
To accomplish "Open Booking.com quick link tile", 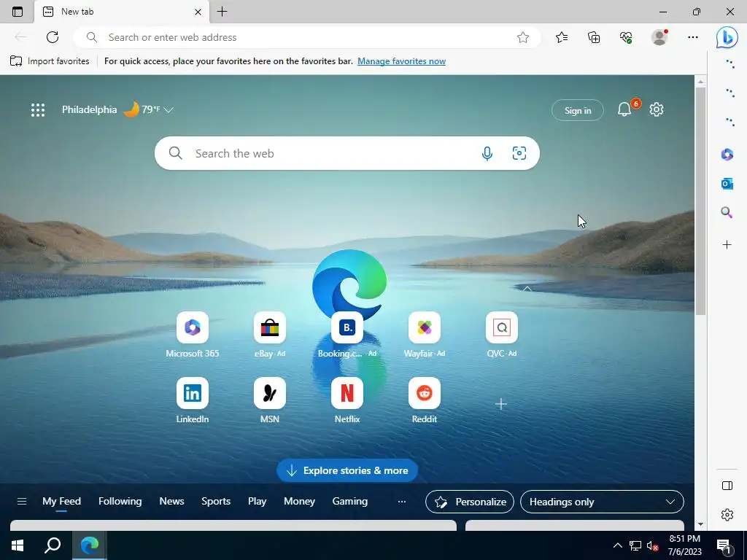I will (x=347, y=334).
